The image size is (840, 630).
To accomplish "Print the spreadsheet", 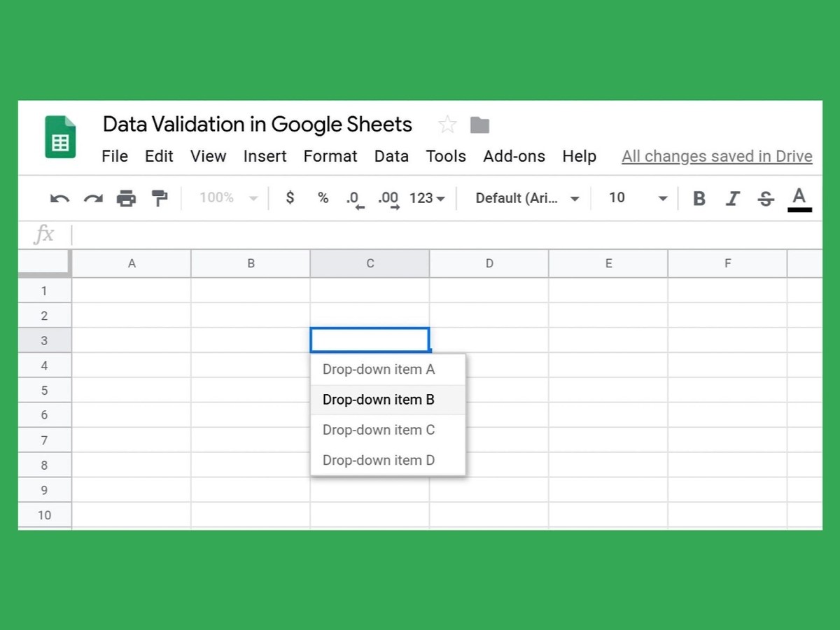I will coord(126,198).
